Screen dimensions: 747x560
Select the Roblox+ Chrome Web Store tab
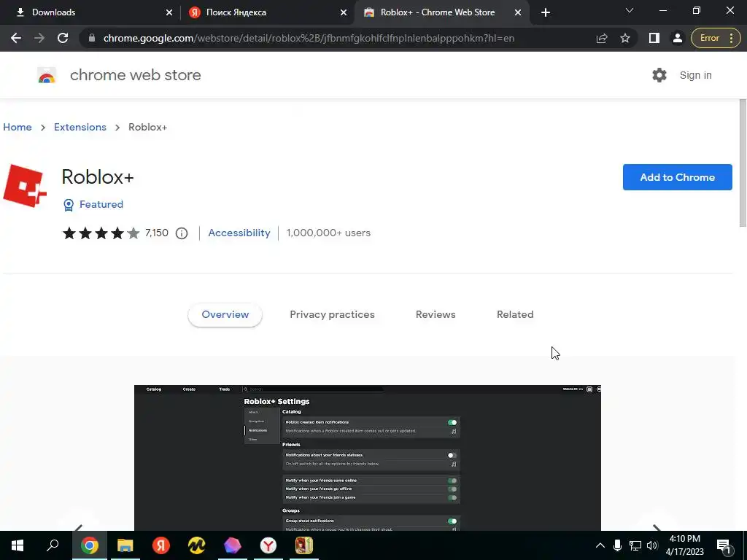click(441, 12)
